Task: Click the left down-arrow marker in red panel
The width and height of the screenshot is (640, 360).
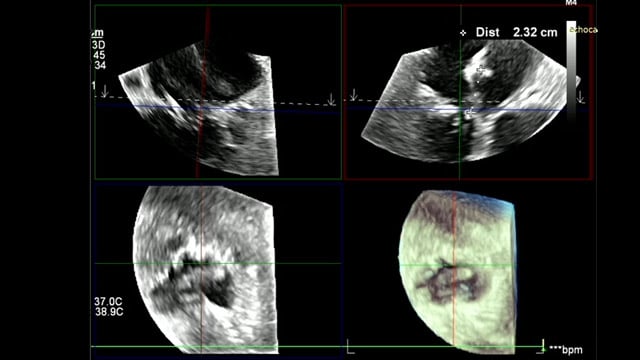Action: pos(353,95)
